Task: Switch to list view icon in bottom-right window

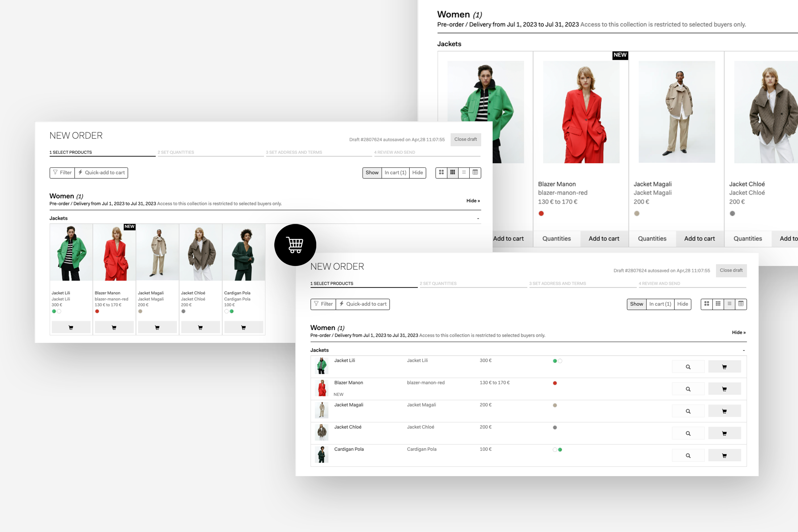Action: coord(729,304)
